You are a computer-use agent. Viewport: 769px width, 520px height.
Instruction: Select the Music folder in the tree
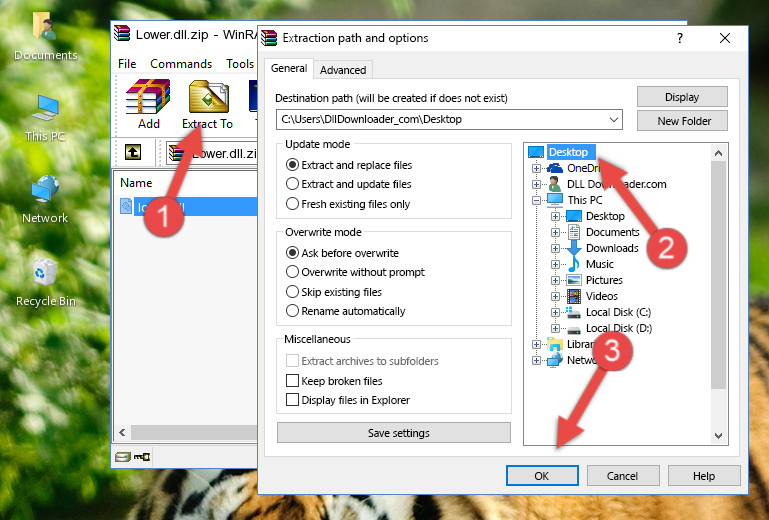tap(599, 264)
